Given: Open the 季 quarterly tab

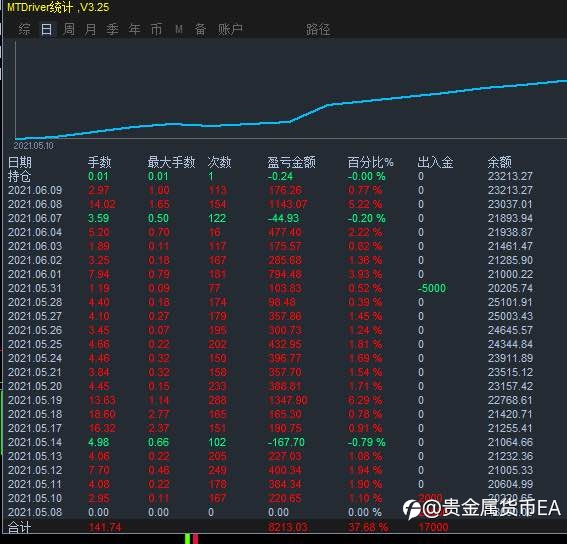Looking at the screenshot, I should [112, 29].
